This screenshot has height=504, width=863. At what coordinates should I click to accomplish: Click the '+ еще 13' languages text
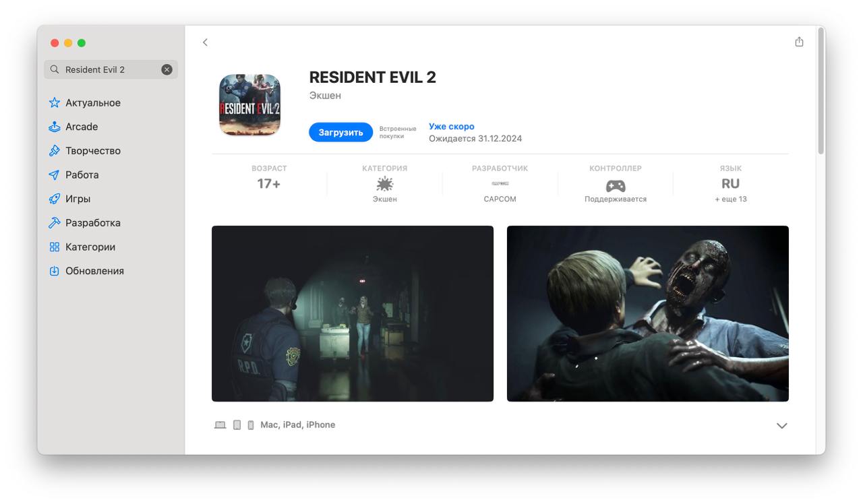(731, 199)
